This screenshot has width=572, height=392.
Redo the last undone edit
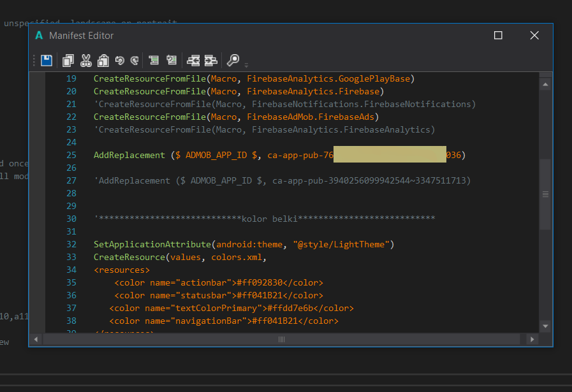(x=135, y=60)
